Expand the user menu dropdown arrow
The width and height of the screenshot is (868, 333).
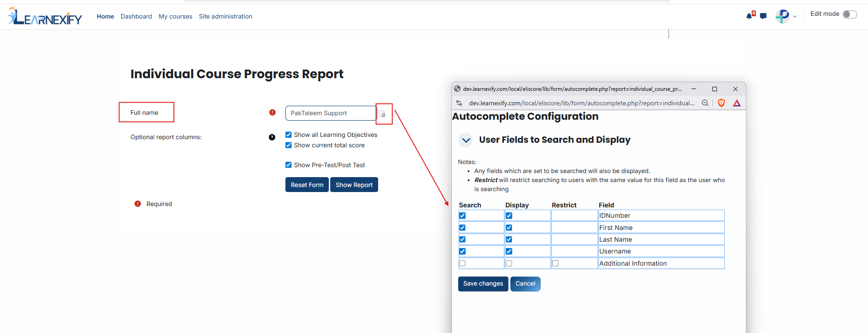coord(795,17)
